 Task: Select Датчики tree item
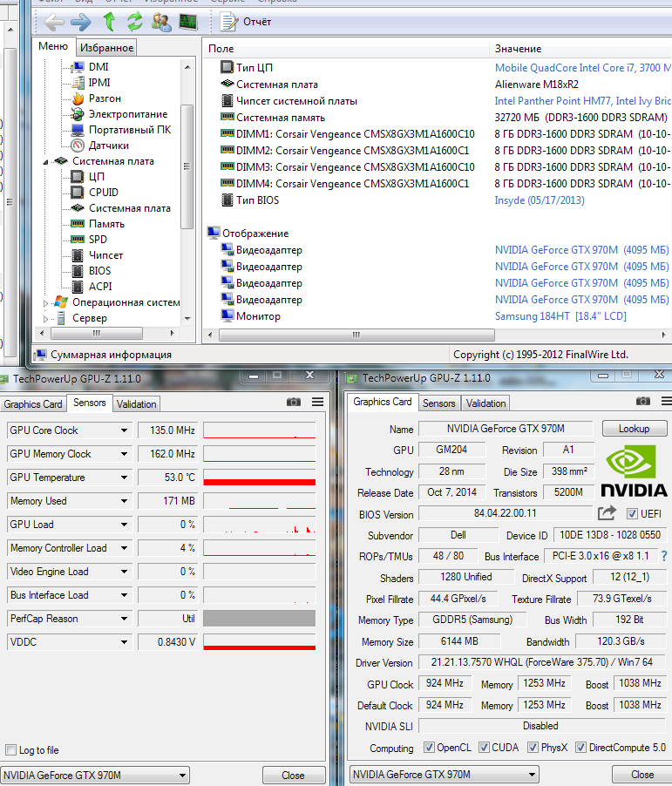[109, 146]
